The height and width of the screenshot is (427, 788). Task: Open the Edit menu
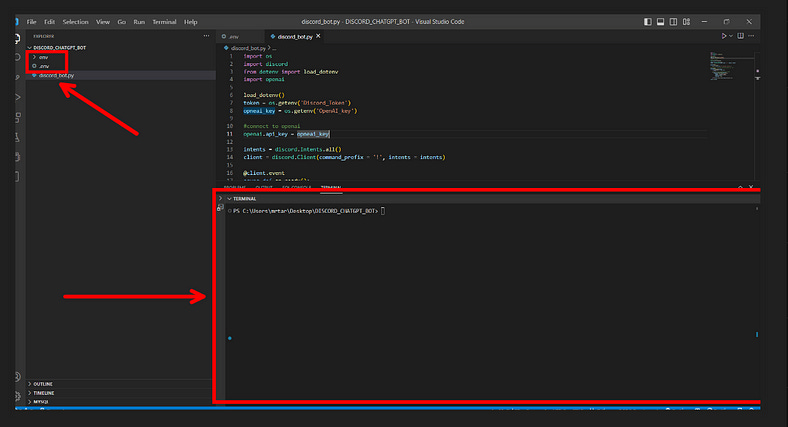49,22
